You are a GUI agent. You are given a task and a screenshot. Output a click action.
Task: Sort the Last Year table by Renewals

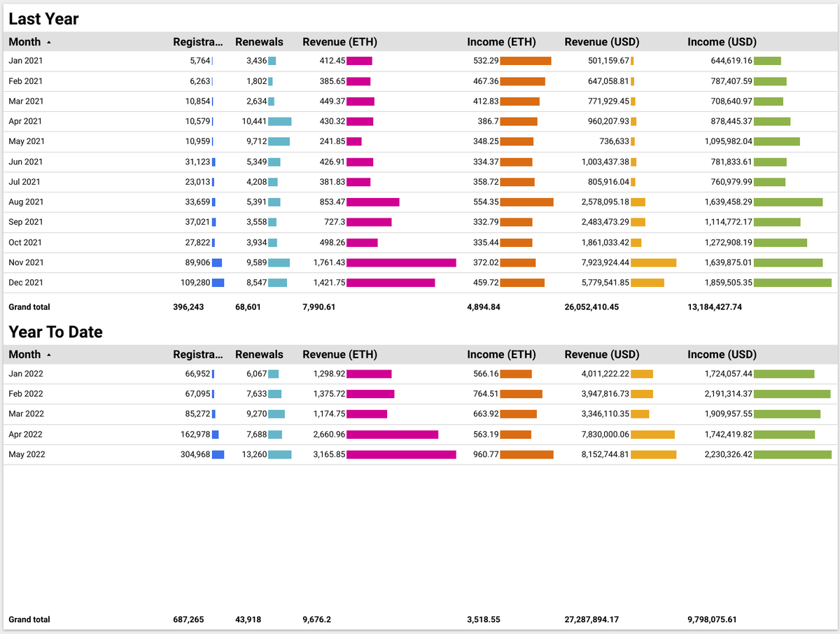pos(259,42)
